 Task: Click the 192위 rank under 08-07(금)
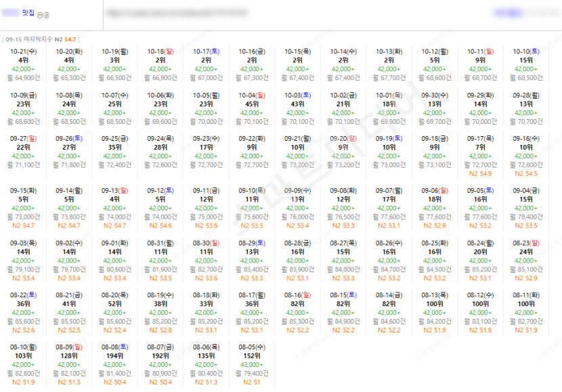point(160,356)
